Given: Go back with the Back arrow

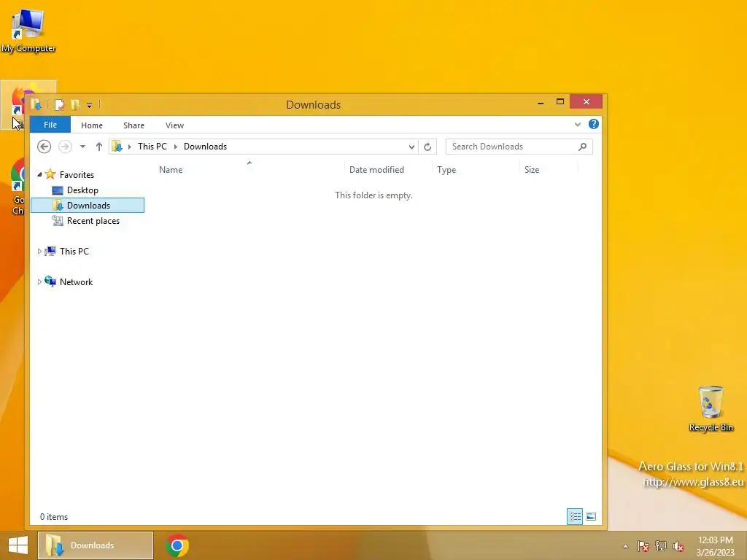Looking at the screenshot, I should pos(44,146).
